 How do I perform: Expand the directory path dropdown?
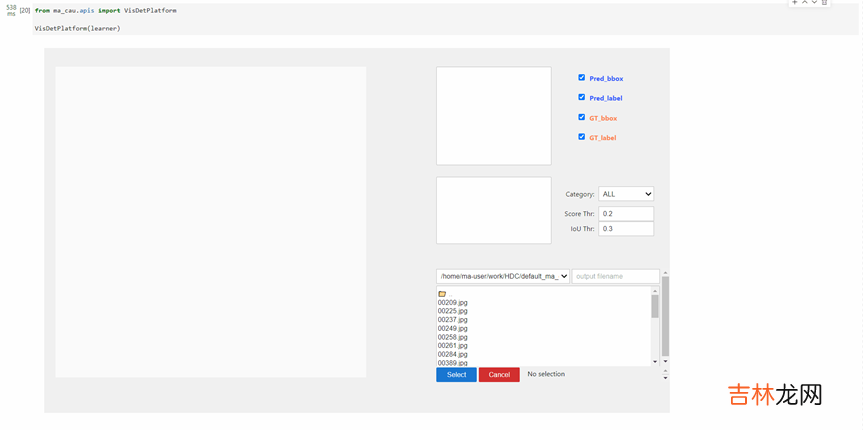503,276
